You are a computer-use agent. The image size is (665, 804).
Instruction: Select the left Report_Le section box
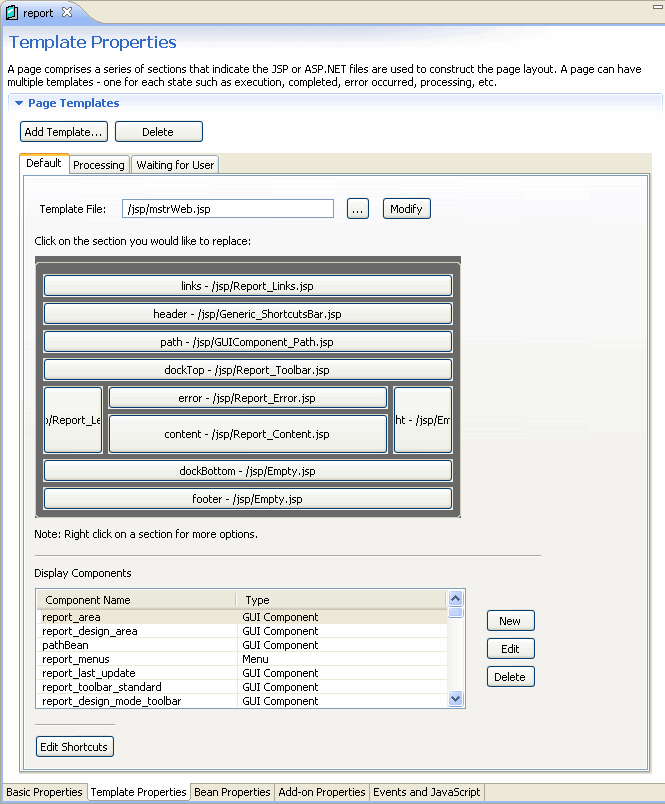pyautogui.click(x=73, y=420)
